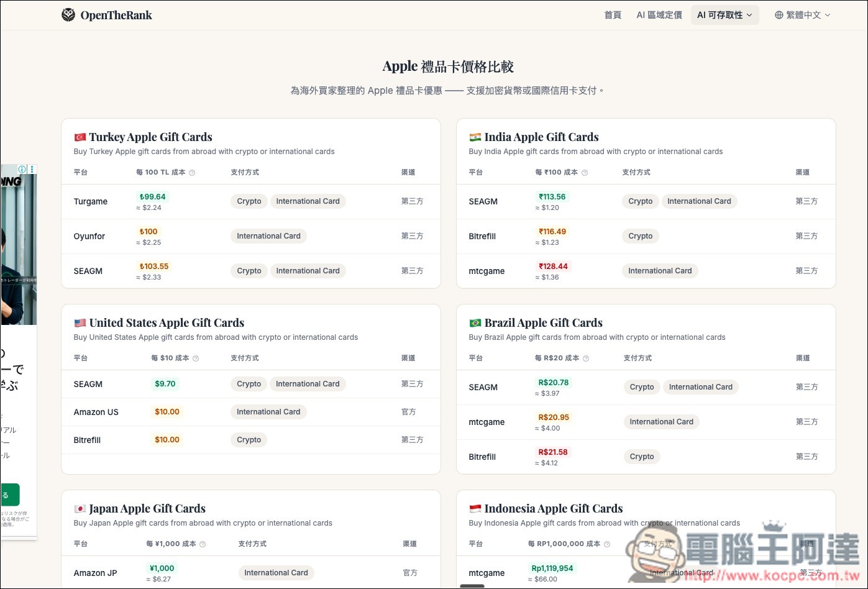This screenshot has height=589, width=868.
Task: Click info icon next to 每 ₹100 成本
Action: click(584, 173)
